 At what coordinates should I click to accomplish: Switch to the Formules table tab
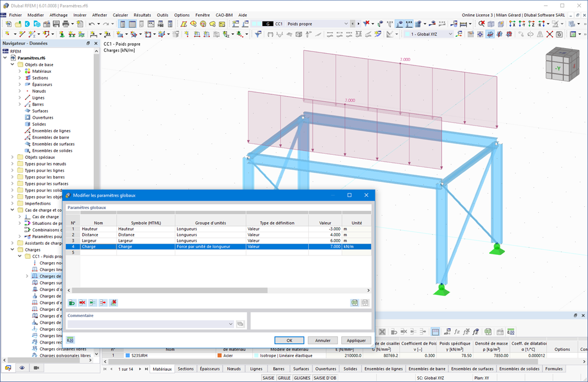(x=554, y=369)
